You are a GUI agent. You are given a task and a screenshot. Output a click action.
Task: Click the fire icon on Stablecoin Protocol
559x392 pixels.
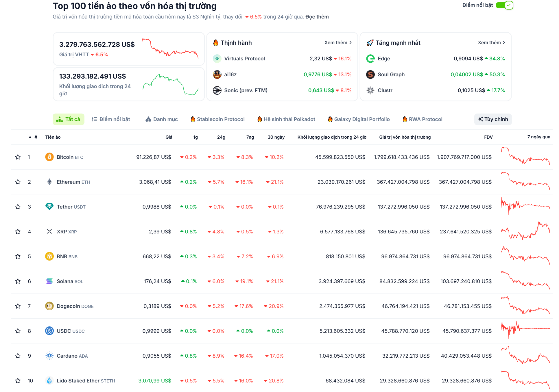pyautogui.click(x=193, y=119)
